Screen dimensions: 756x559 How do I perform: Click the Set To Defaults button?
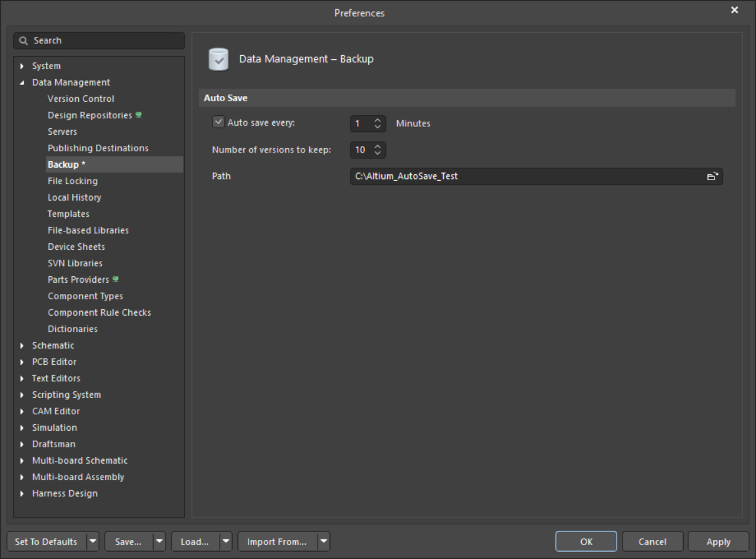click(46, 542)
